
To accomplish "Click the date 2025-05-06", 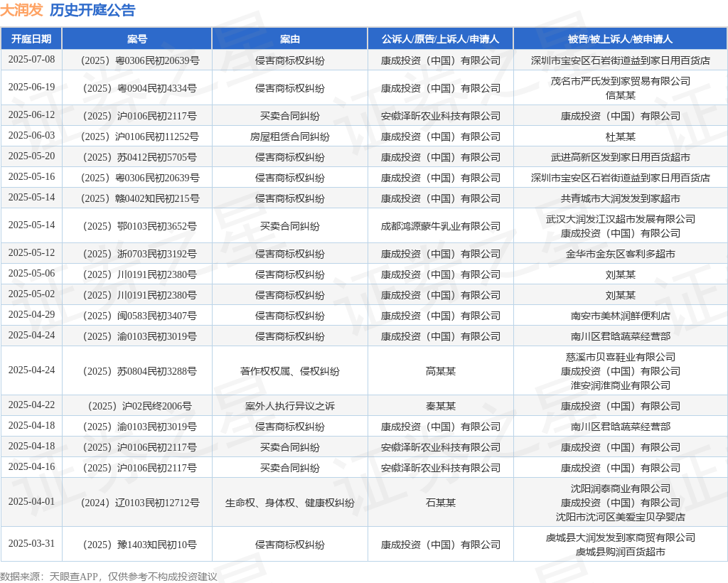I will (31, 274).
